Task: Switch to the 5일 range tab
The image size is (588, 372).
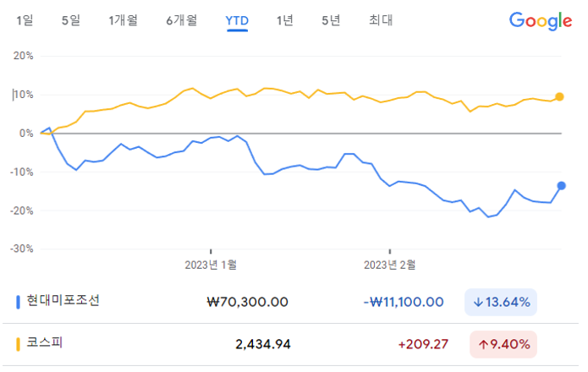Action: click(x=69, y=20)
